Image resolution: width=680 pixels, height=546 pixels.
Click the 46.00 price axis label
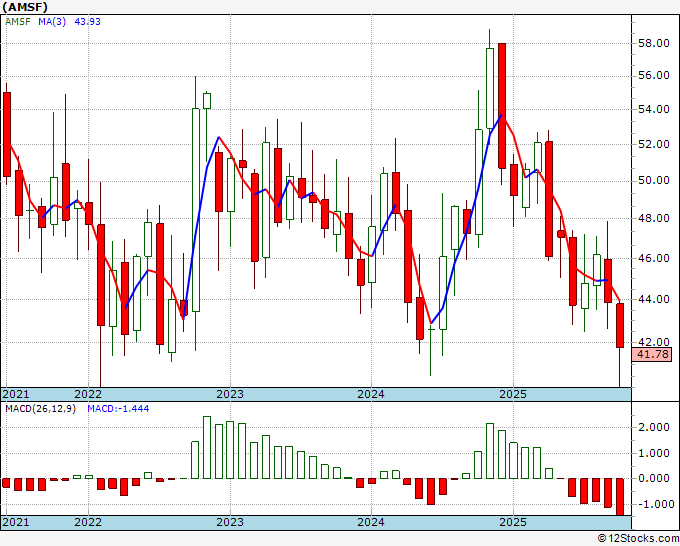click(x=654, y=258)
